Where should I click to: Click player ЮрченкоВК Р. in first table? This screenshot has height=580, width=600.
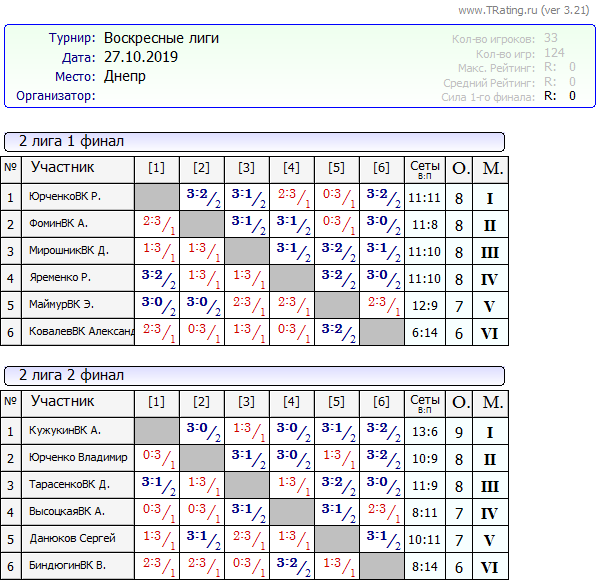(x=65, y=197)
